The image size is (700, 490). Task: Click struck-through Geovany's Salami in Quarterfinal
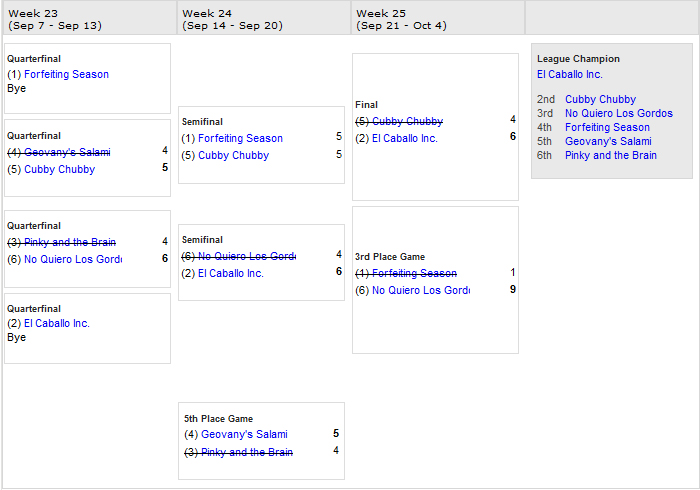click(x=67, y=153)
